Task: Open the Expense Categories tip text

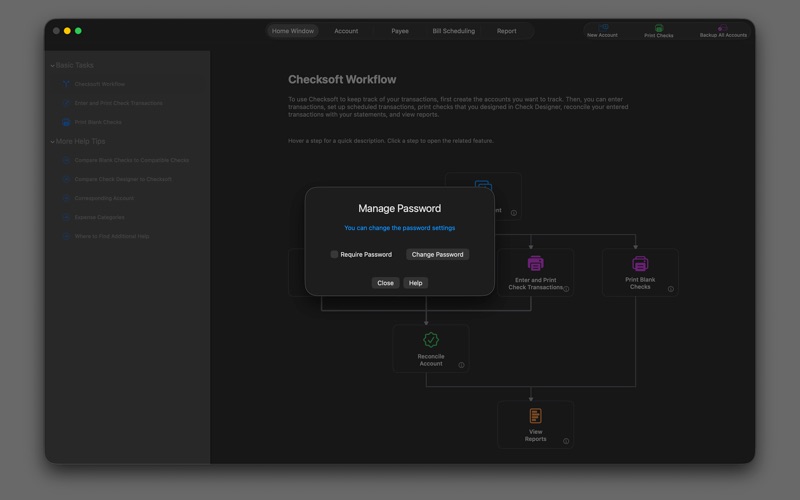Action: click(99, 217)
